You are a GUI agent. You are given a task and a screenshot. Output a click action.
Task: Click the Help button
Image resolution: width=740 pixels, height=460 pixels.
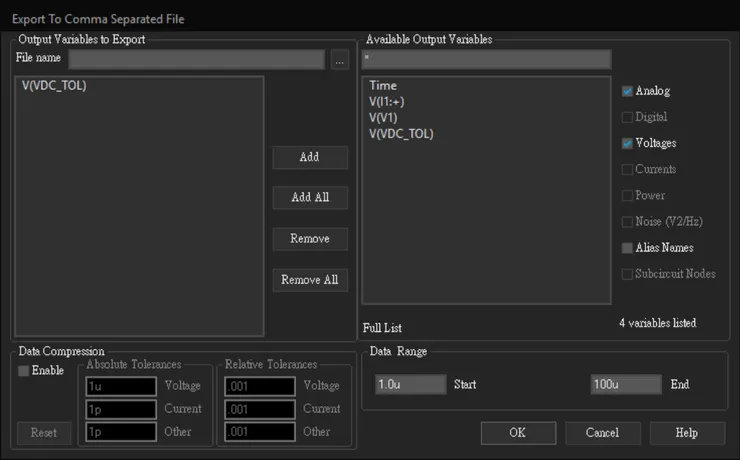(x=687, y=433)
